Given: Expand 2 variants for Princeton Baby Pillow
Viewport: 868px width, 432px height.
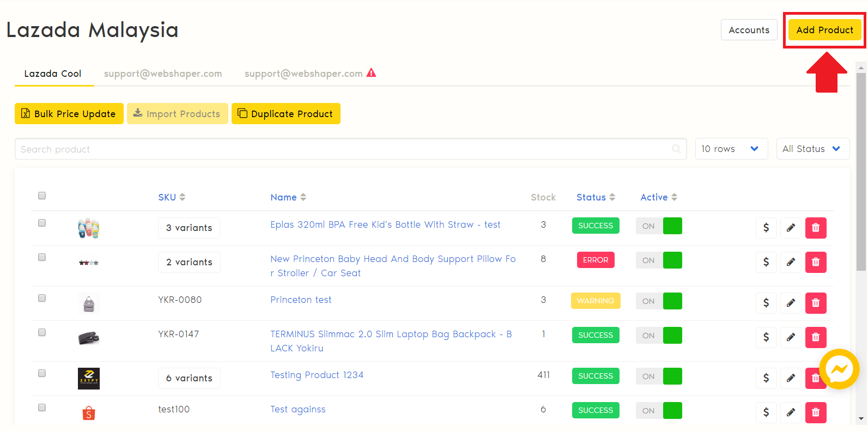Looking at the screenshot, I should pyautogui.click(x=189, y=262).
